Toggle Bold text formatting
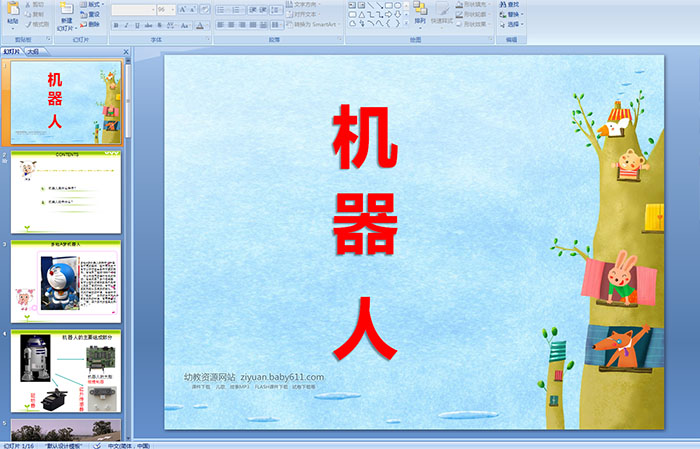Image resolution: width=700 pixels, height=449 pixels. [114, 25]
